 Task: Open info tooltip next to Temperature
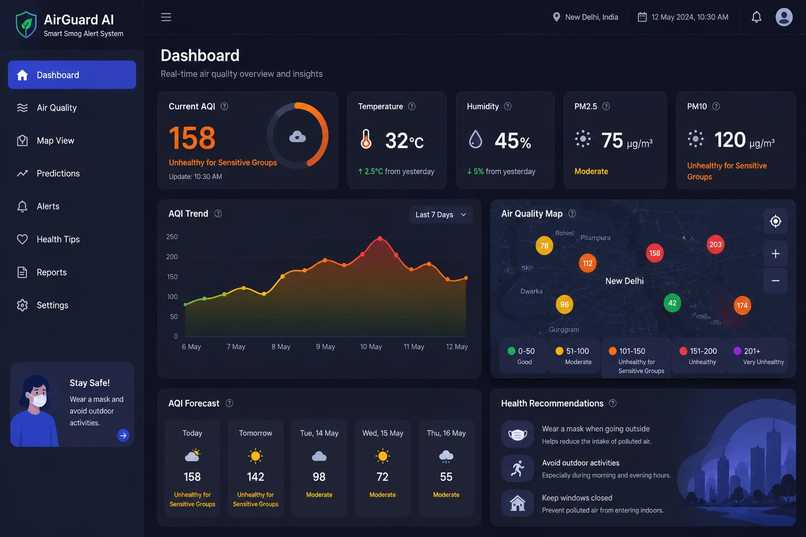[412, 106]
